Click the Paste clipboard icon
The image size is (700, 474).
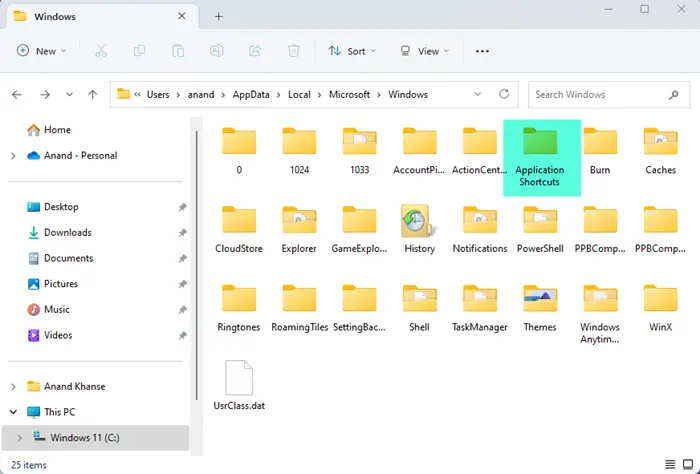click(x=178, y=51)
